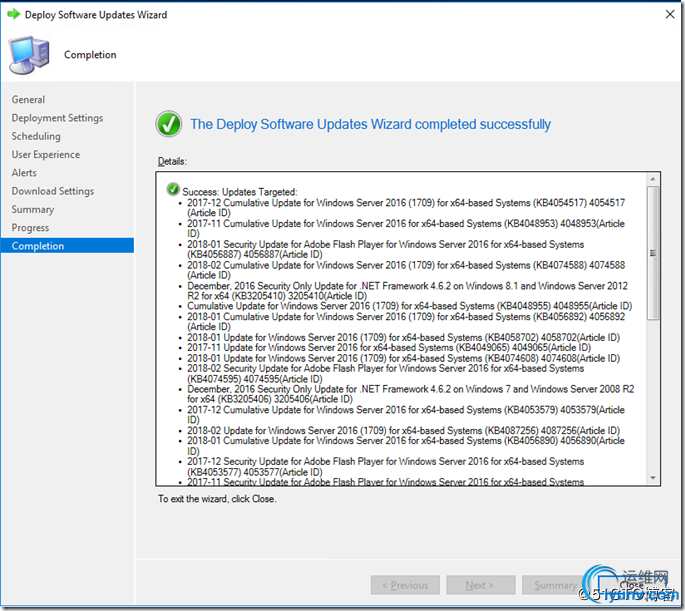
Task: Select .NET Framework update KB3205406
Action: point(411,394)
